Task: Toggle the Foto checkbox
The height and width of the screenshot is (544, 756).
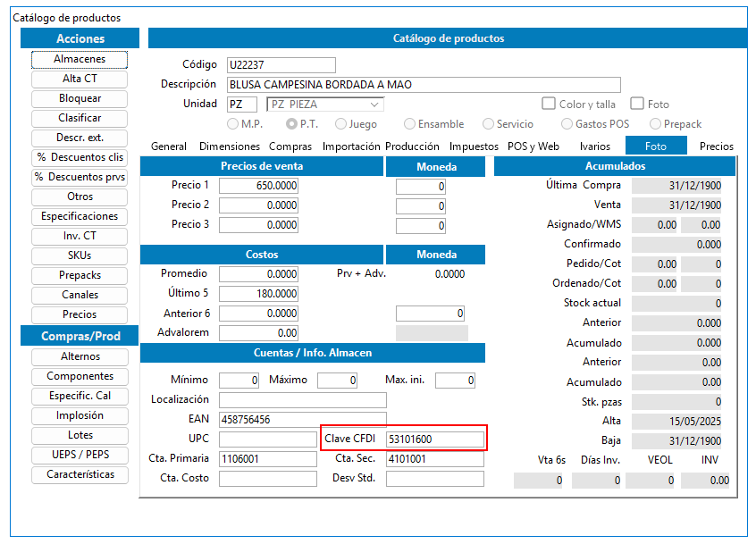Action: click(x=637, y=105)
